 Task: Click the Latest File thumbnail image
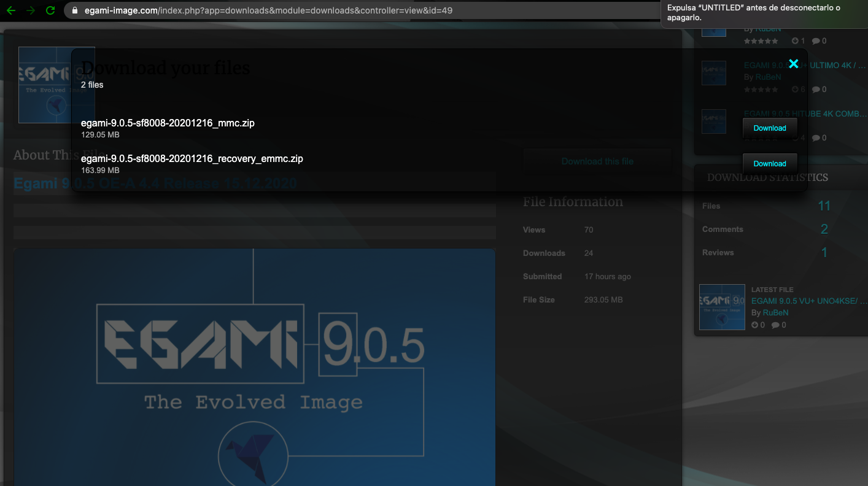(722, 307)
